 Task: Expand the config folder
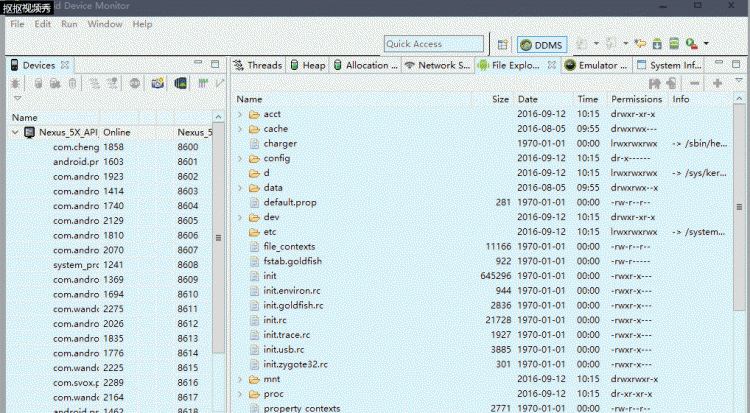click(240, 158)
